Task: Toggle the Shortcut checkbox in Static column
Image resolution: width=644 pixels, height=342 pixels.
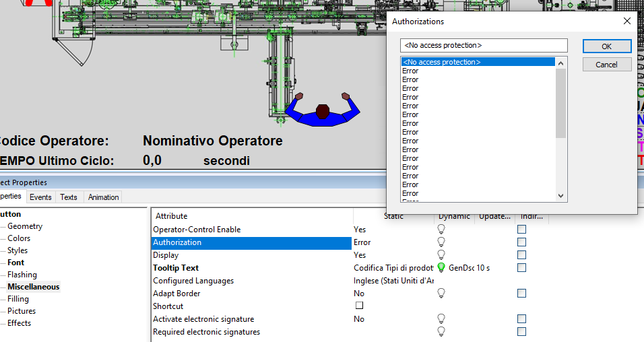Action: [x=360, y=306]
